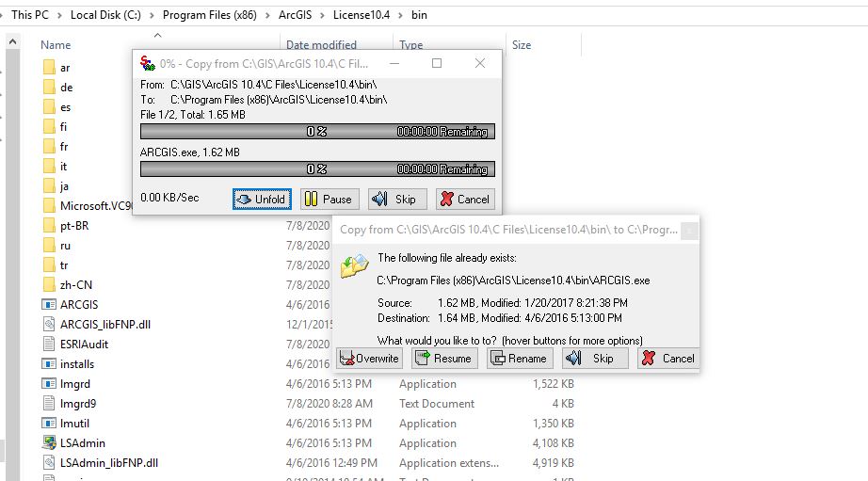Expand chevron after ArcGIS breadcrumb
Viewport: 868px width, 481px height.
pyautogui.click(x=323, y=15)
